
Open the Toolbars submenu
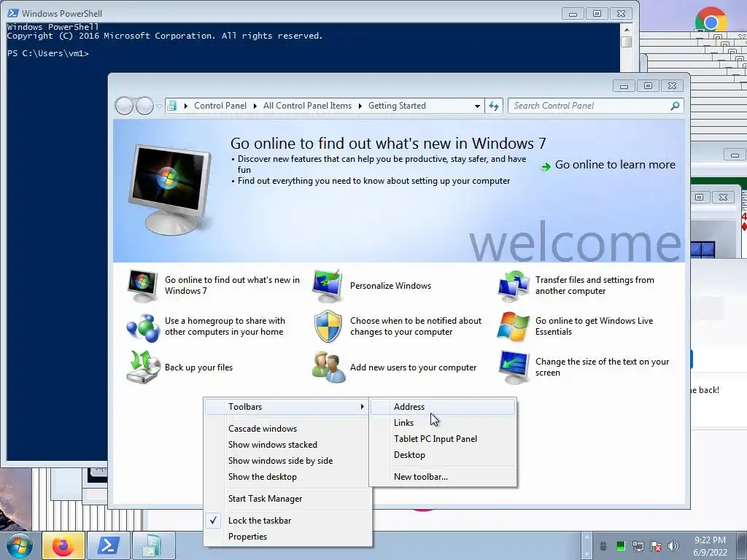(286, 407)
